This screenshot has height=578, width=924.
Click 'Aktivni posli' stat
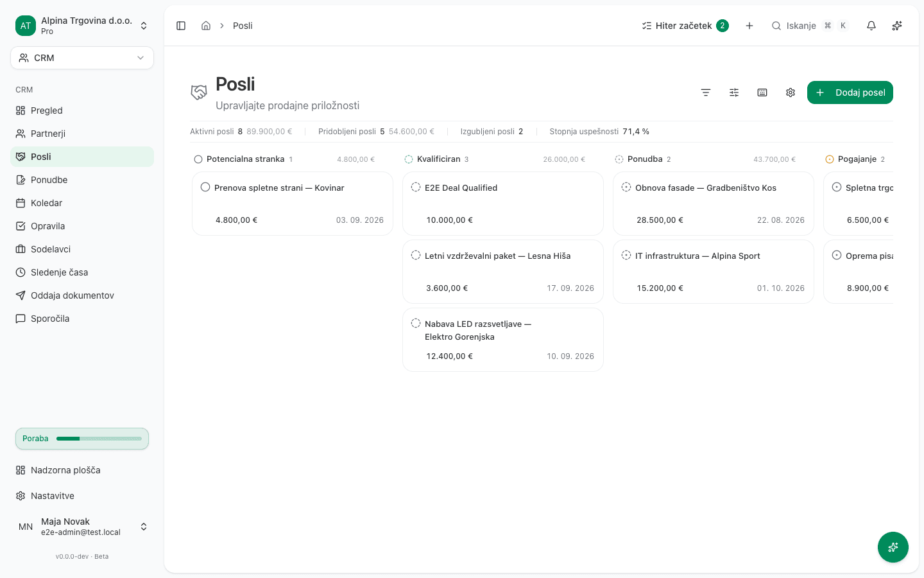[241, 132]
